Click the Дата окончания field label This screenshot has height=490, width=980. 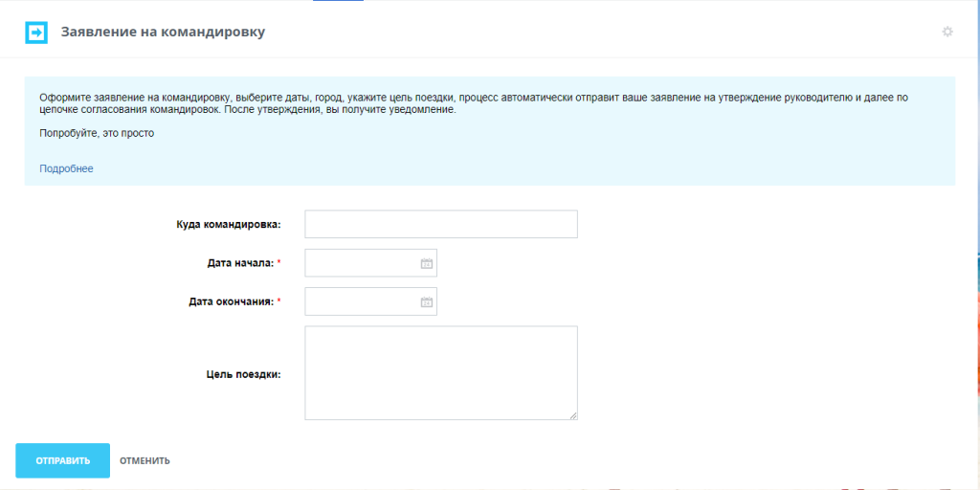(231, 302)
